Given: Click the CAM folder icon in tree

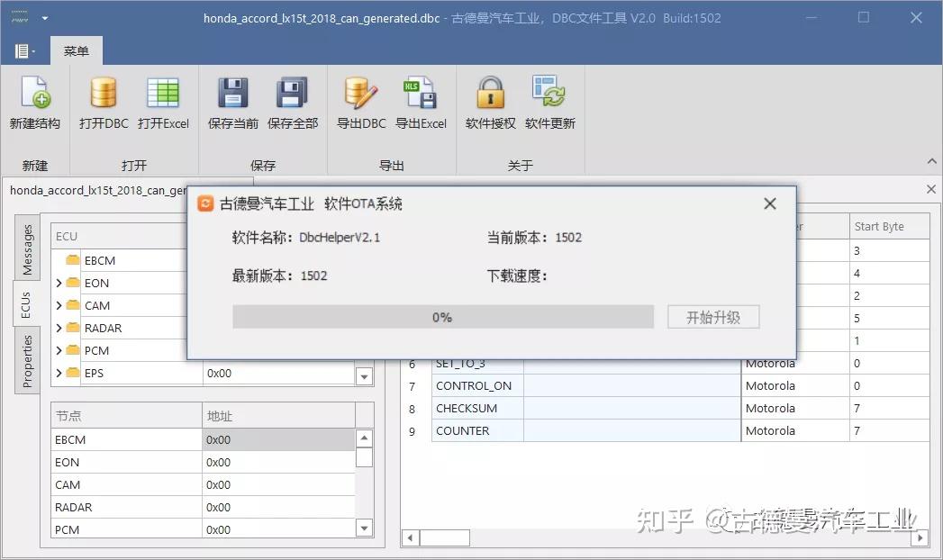Looking at the screenshot, I should pyautogui.click(x=73, y=304).
